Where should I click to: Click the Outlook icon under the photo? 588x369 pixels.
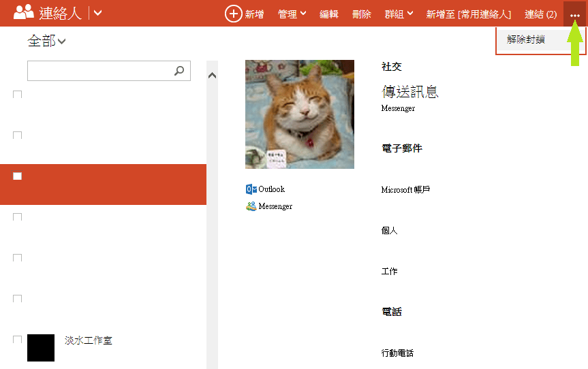(x=251, y=189)
